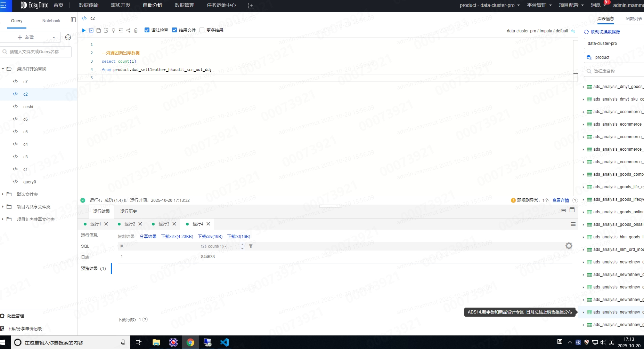Open result table settings gear
Viewport: 644px width, 349px height.
569,246
